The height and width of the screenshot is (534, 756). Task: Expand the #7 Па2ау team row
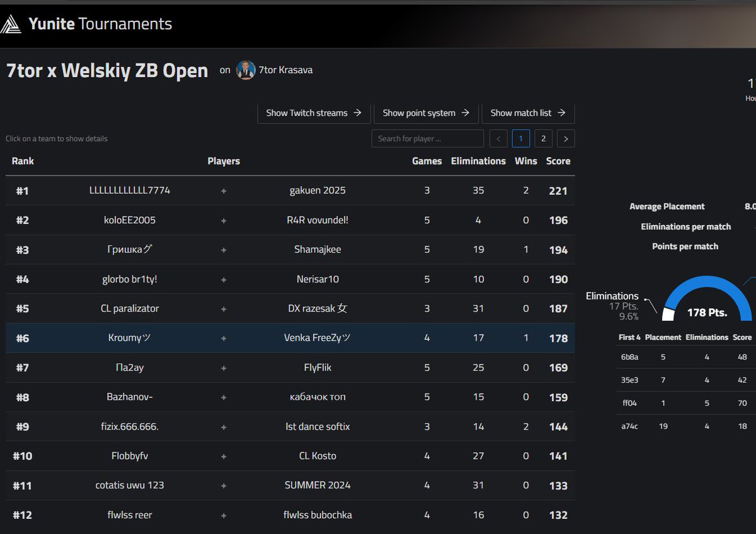pos(290,368)
